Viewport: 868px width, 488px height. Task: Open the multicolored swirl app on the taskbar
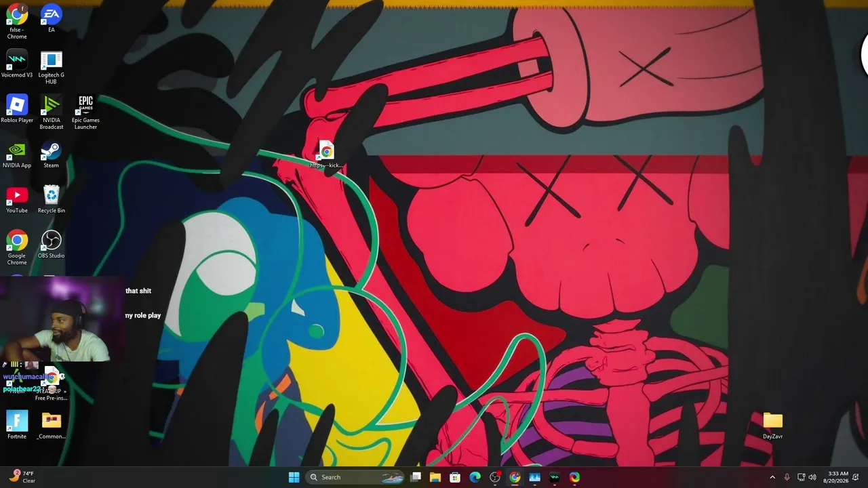click(x=574, y=477)
